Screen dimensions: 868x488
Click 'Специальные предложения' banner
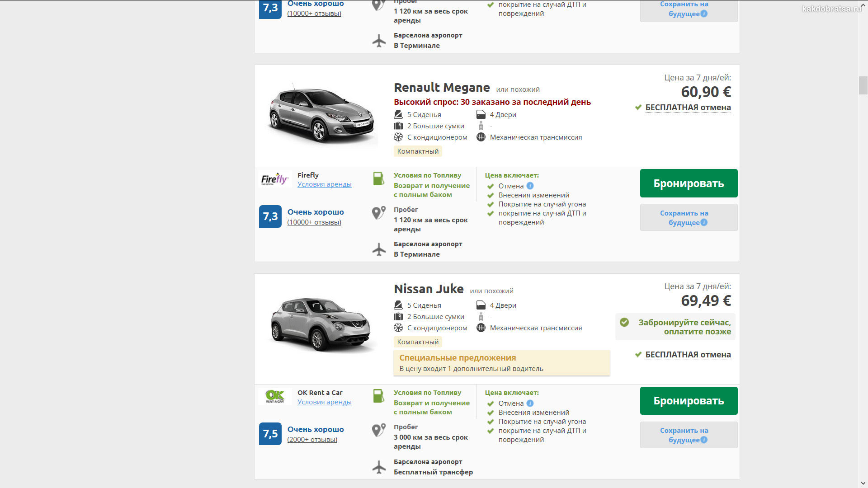pos(502,363)
